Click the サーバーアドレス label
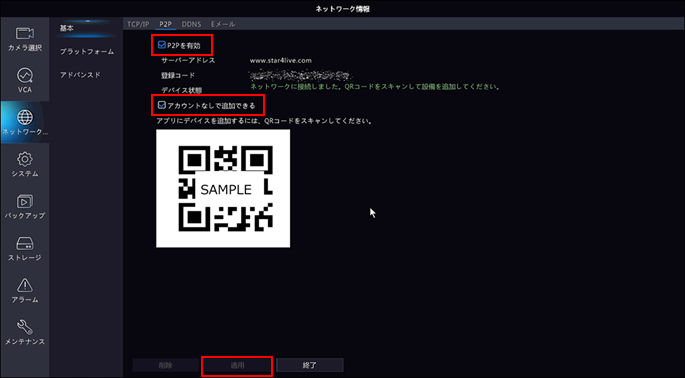This screenshot has height=378, width=685. 188,61
